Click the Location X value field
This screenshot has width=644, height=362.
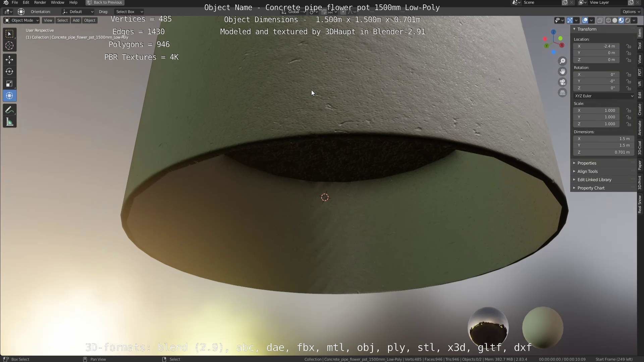(x=596, y=46)
